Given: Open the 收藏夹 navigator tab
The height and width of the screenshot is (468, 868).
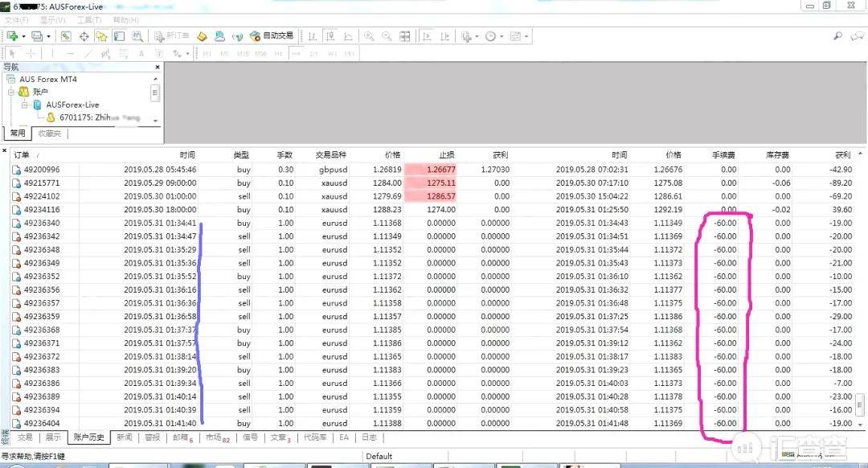Looking at the screenshot, I should 49,133.
